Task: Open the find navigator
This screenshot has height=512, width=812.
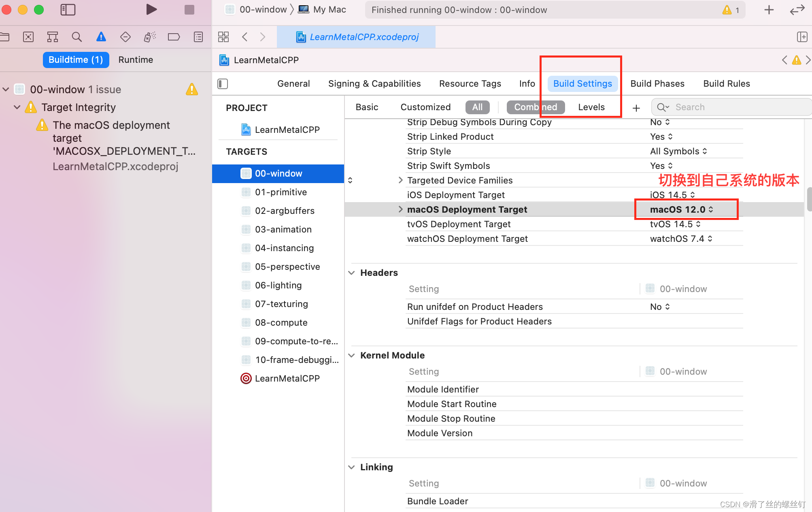Action: pyautogui.click(x=77, y=37)
